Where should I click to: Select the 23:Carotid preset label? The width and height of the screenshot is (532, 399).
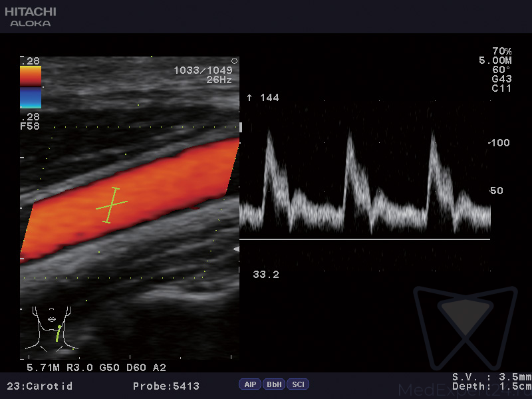pos(39,386)
